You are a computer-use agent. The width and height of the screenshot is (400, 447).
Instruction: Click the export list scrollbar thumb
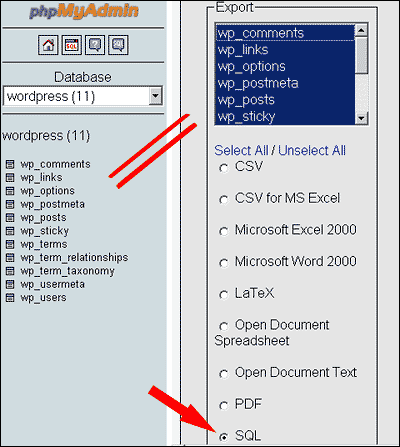[361, 55]
